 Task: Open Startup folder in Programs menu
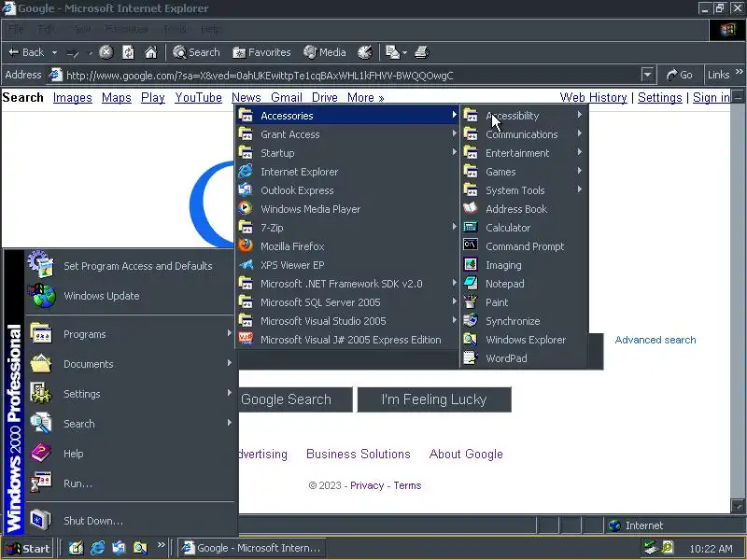point(347,153)
